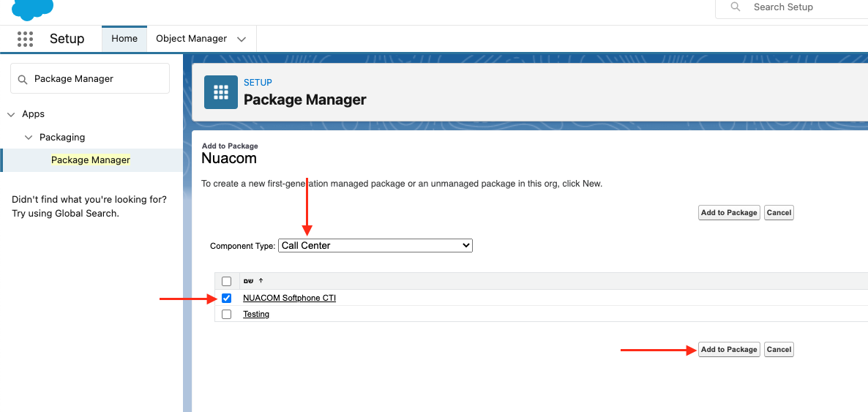Check the Testing row checkbox
868x412 pixels.
[226, 314]
